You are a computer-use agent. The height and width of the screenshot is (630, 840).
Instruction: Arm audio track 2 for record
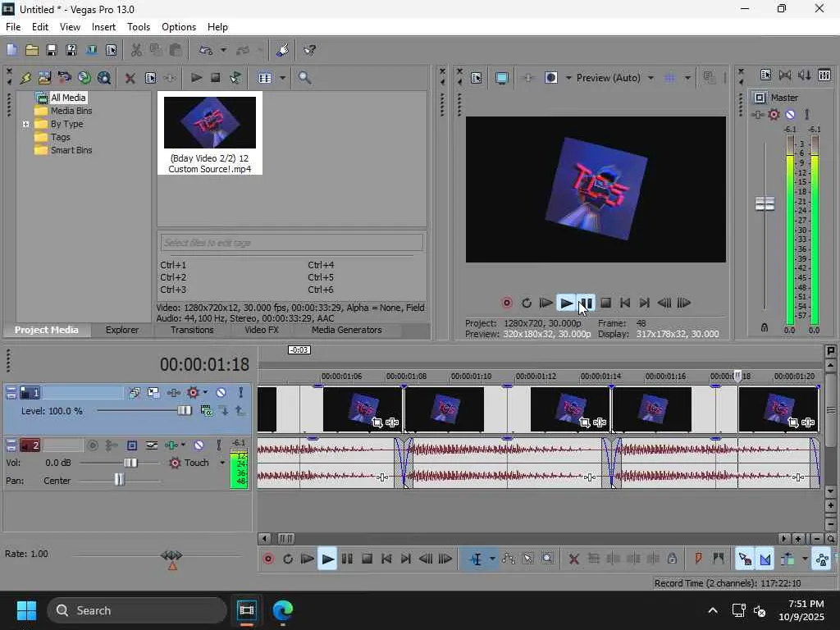tap(93, 445)
